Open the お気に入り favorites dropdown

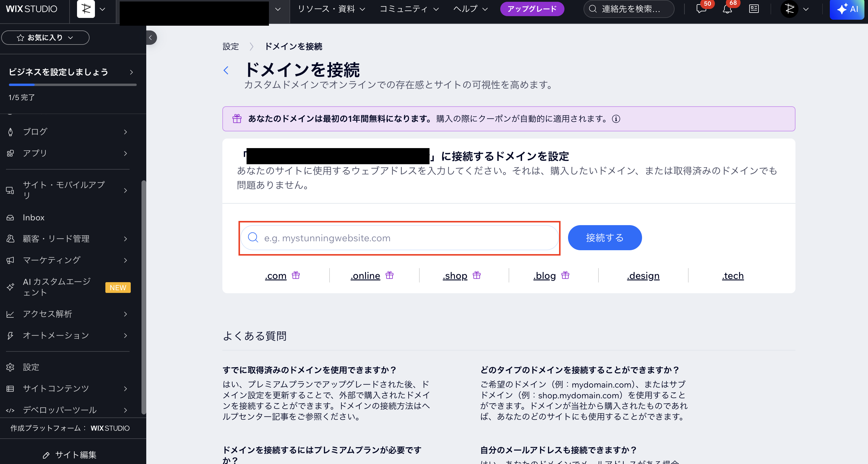pos(45,38)
